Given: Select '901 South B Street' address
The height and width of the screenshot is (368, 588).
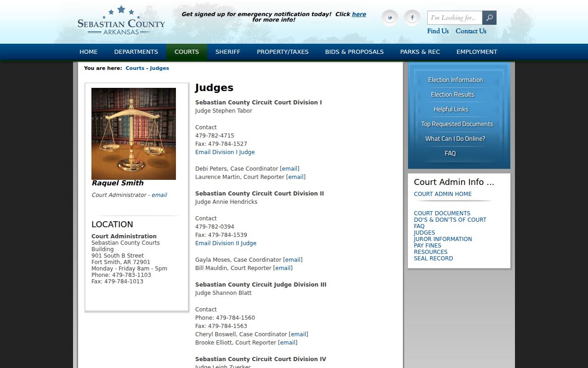Looking at the screenshot, I should pos(118,256).
